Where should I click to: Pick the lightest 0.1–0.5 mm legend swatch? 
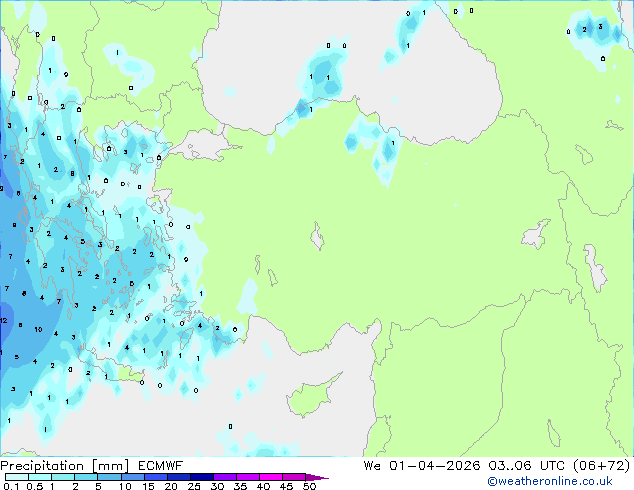point(17,477)
